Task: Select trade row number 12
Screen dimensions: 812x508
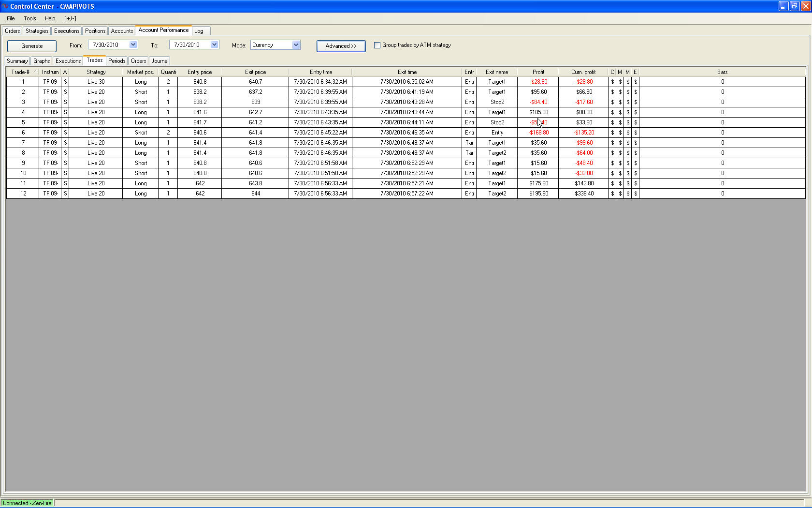Action: 406,194
